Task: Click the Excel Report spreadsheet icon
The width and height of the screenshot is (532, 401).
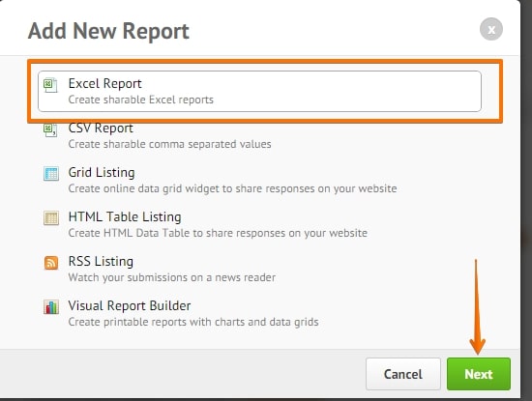Action: point(50,85)
